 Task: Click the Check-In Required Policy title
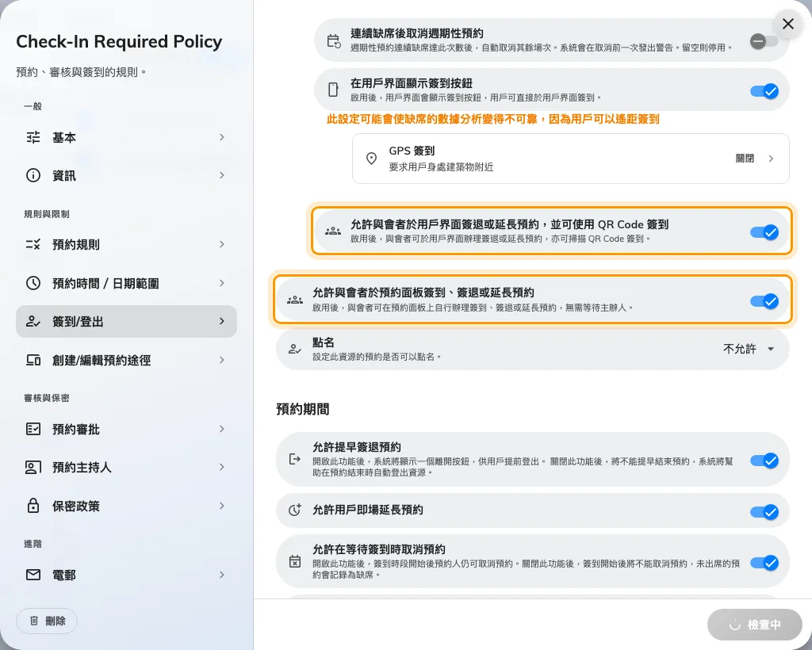(x=119, y=41)
